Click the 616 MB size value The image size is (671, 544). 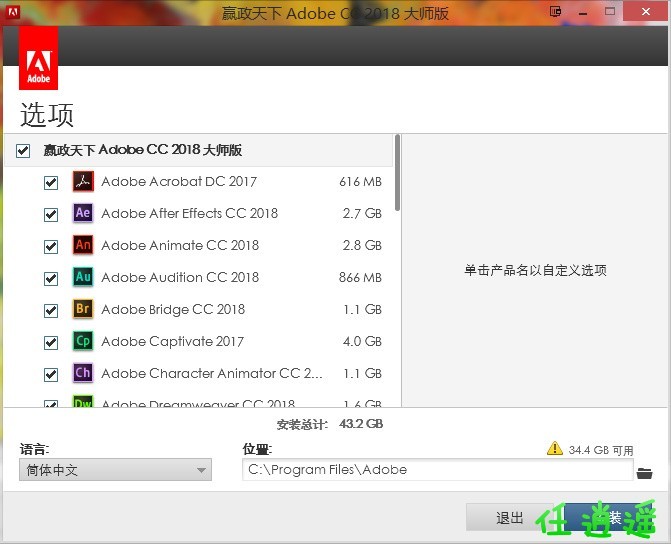pos(360,181)
